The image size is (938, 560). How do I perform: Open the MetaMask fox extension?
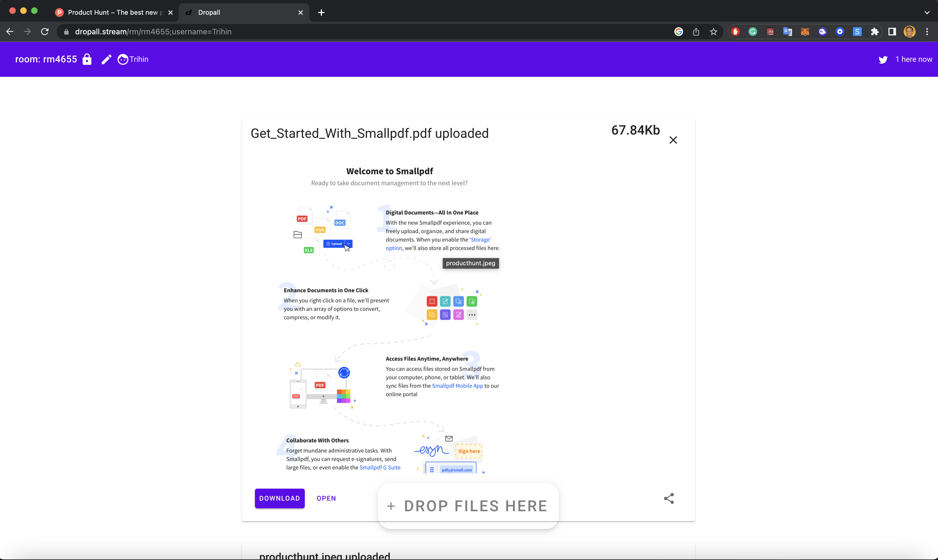click(805, 32)
